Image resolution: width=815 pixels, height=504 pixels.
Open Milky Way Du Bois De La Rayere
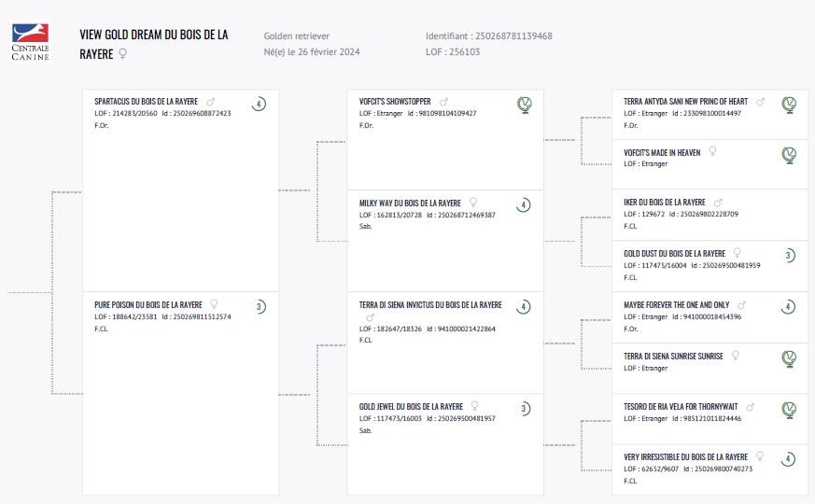pyautogui.click(x=409, y=203)
